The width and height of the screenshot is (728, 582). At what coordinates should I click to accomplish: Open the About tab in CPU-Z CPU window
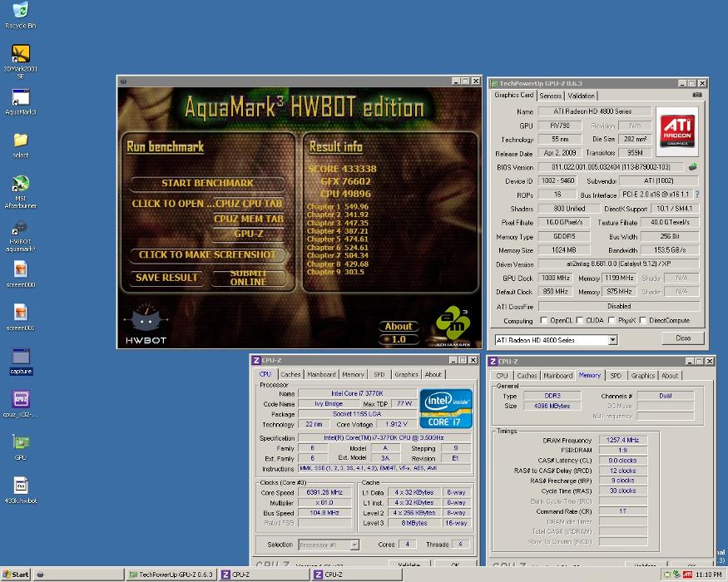433,374
